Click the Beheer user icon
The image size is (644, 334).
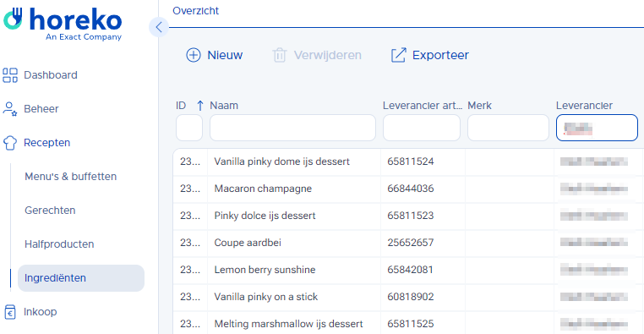point(10,109)
